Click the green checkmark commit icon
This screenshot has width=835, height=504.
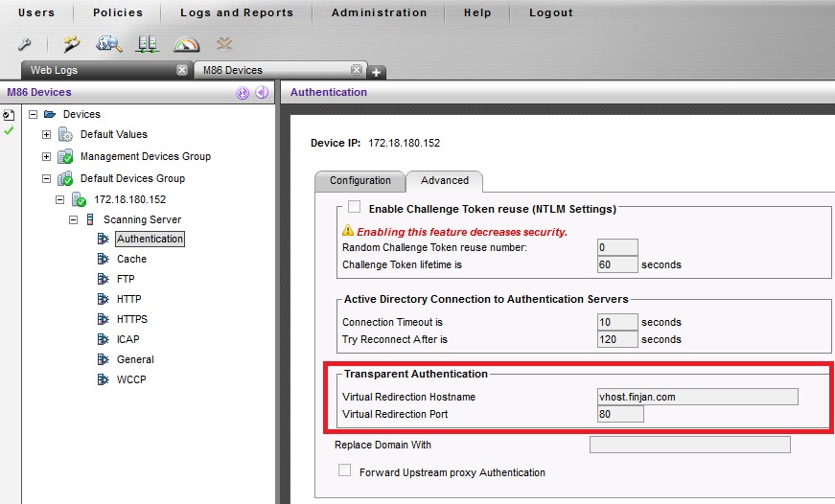point(9,130)
